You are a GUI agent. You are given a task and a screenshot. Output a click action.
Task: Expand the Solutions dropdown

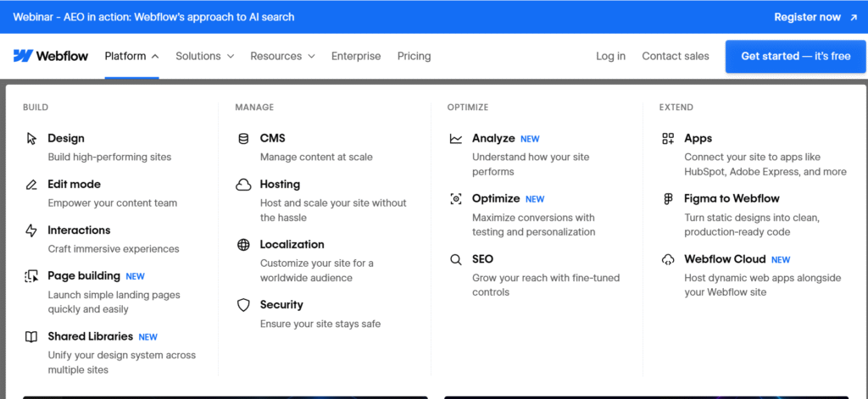[205, 56]
